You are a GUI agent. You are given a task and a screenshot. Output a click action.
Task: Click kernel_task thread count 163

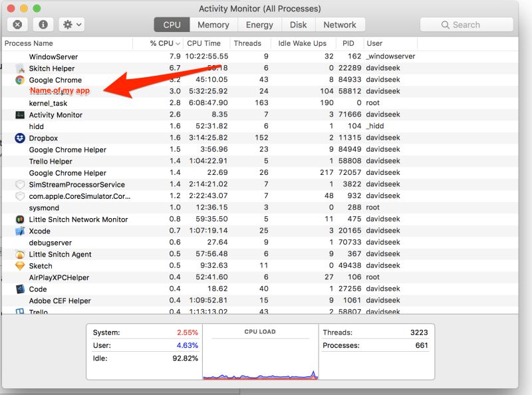click(x=261, y=103)
